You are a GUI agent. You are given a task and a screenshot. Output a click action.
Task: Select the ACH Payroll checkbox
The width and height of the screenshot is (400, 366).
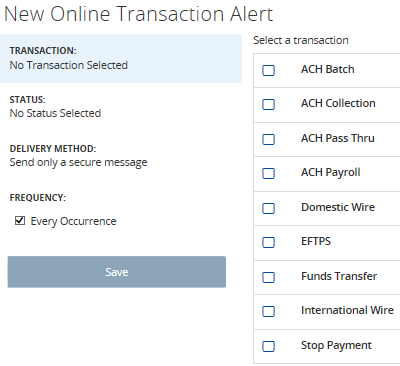click(268, 173)
